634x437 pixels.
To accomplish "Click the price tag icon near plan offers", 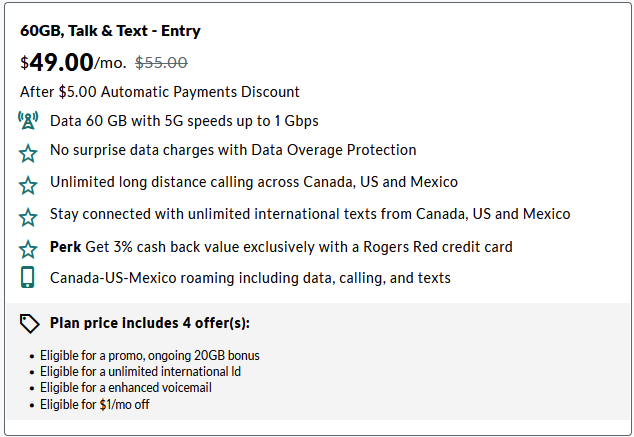I will (30, 323).
